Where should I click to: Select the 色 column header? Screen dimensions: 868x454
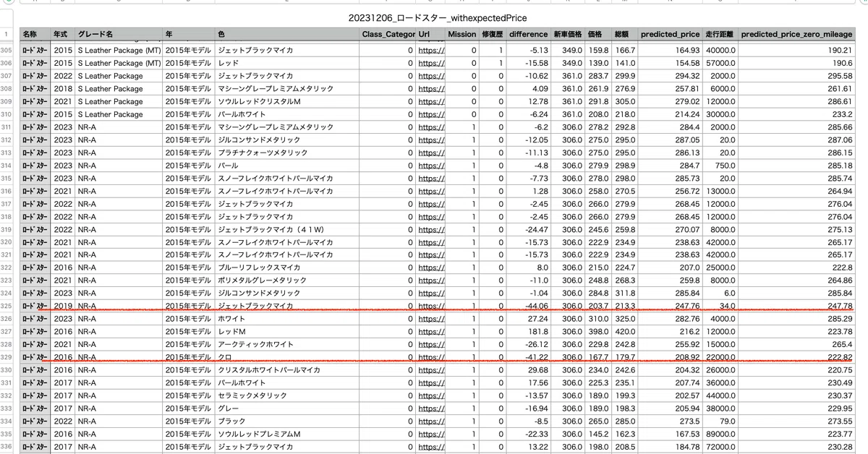(x=287, y=34)
